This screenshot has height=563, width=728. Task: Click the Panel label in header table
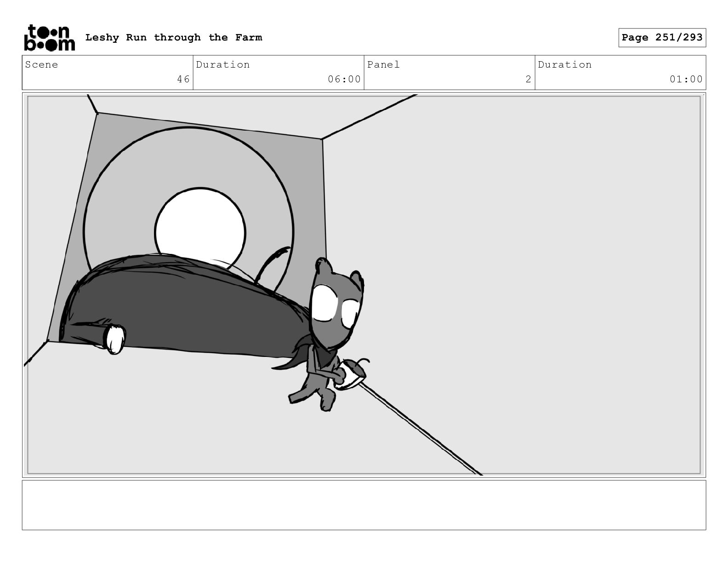tap(383, 65)
